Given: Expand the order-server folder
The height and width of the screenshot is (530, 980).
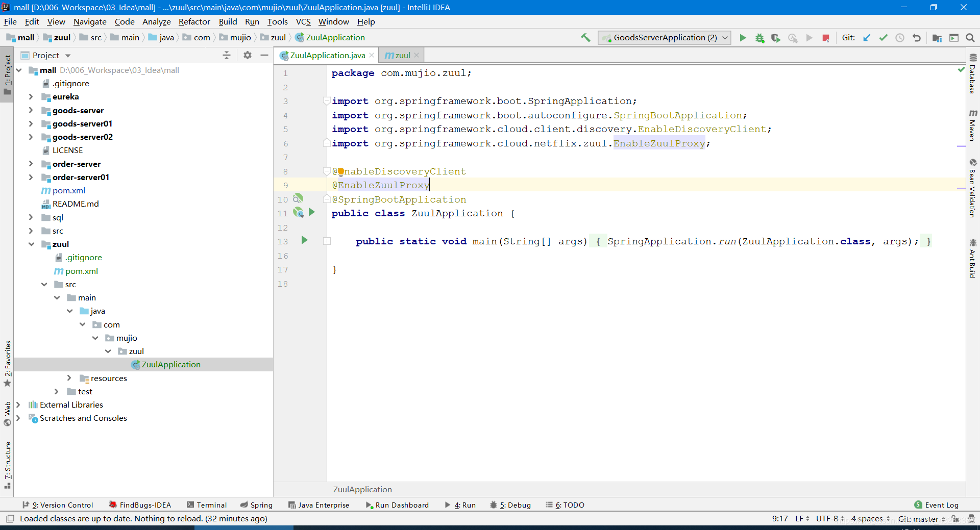Looking at the screenshot, I should click(x=31, y=164).
